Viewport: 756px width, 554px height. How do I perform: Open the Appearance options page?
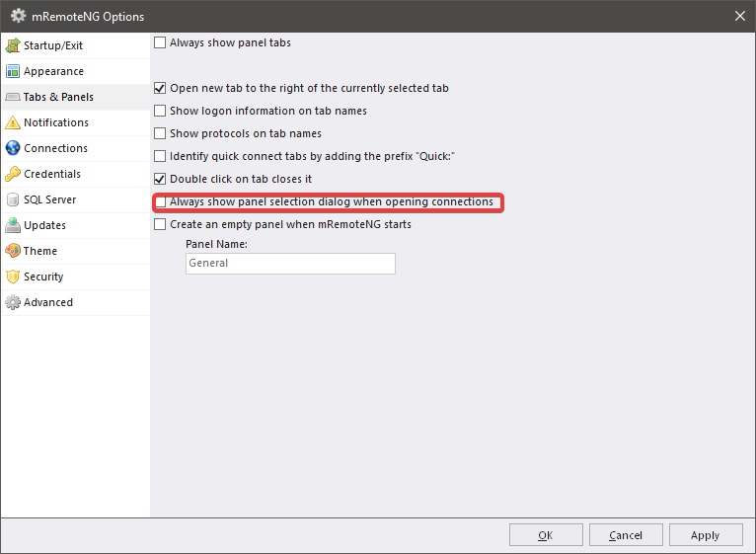(76, 71)
